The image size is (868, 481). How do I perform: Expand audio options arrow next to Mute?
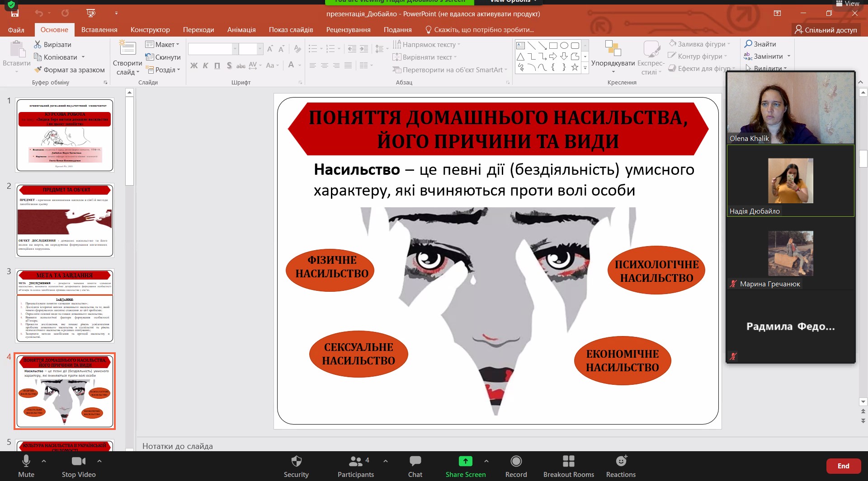[x=44, y=461]
